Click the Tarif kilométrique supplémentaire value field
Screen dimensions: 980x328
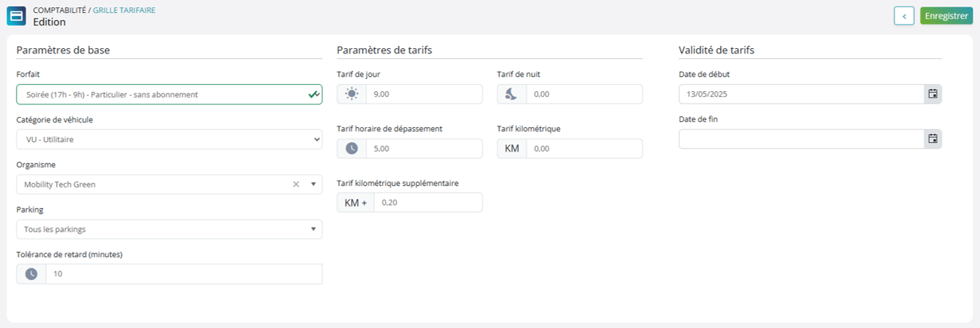(428, 203)
